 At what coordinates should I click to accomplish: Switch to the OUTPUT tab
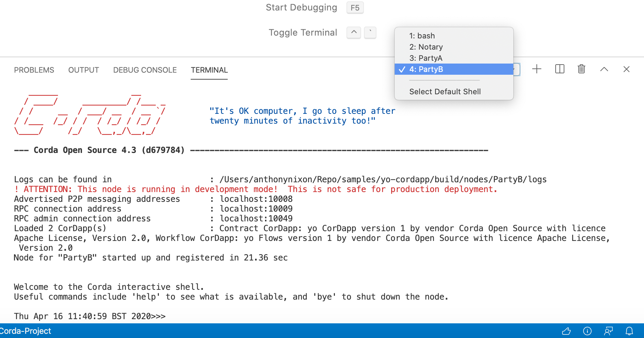click(83, 70)
